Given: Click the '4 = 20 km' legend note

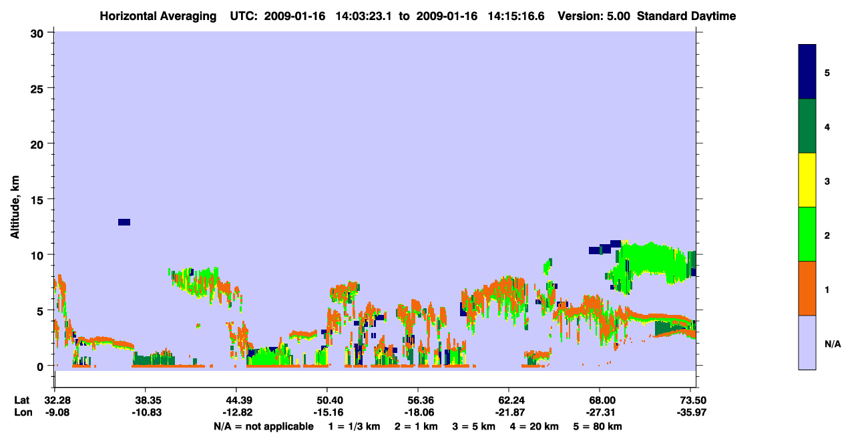Looking at the screenshot, I should [535, 426].
